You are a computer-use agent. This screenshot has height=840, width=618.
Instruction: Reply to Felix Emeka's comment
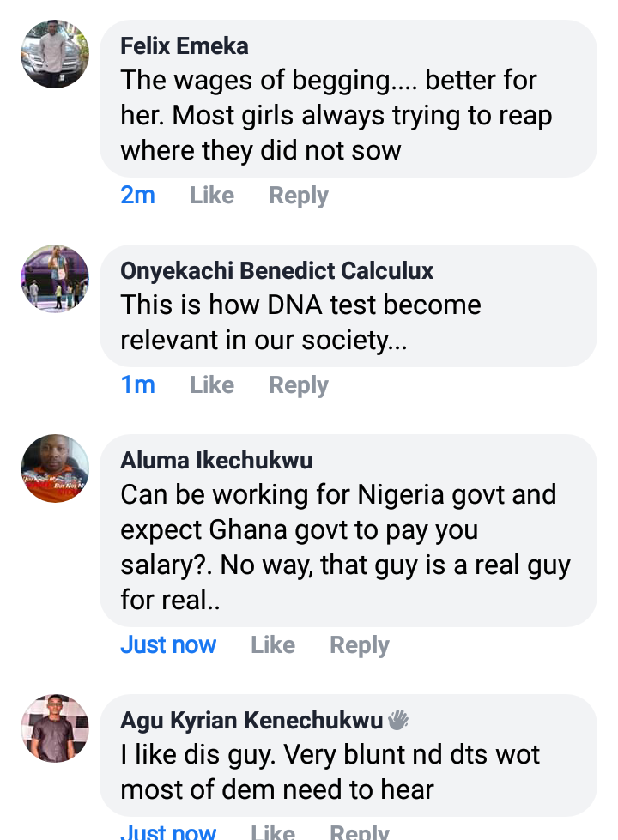click(299, 196)
